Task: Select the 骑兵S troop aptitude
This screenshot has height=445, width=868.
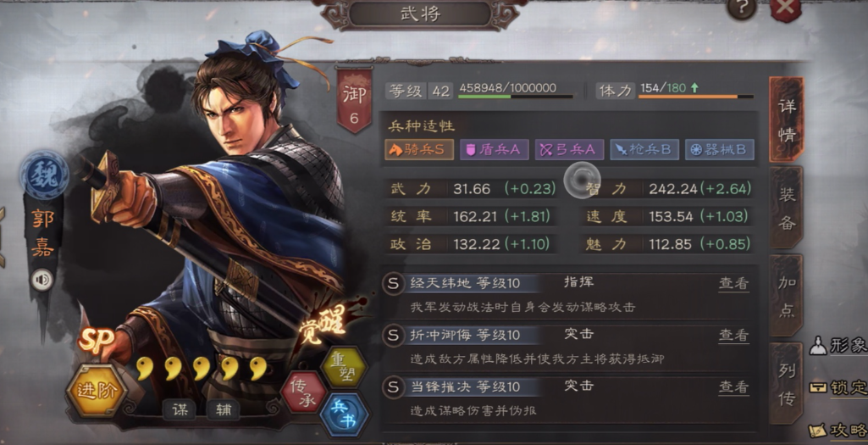Action: tap(419, 150)
